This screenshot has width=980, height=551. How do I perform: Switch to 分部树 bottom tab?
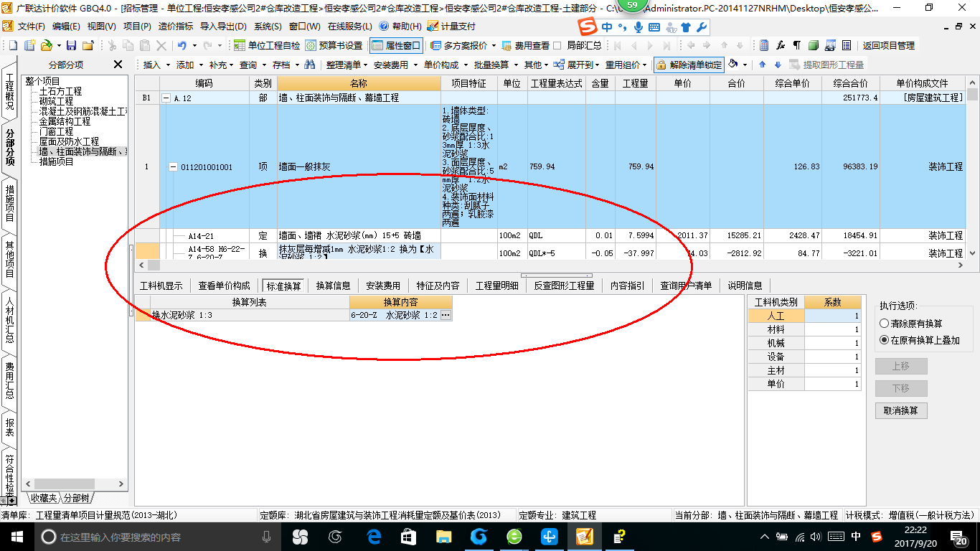[x=77, y=498]
